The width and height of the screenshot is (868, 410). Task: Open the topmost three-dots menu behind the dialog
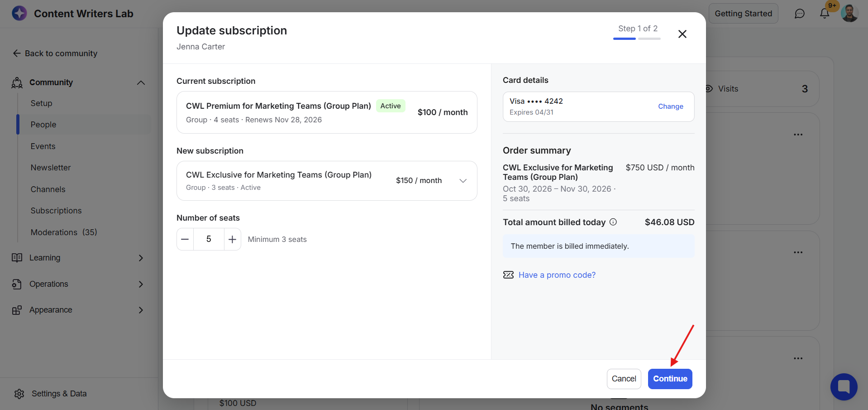(798, 135)
